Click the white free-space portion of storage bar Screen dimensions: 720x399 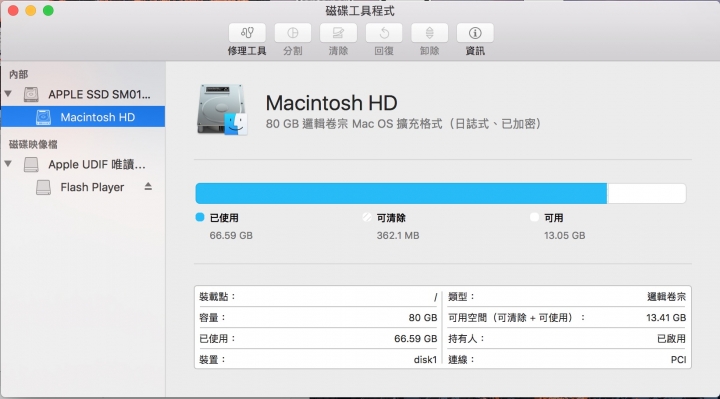647,193
